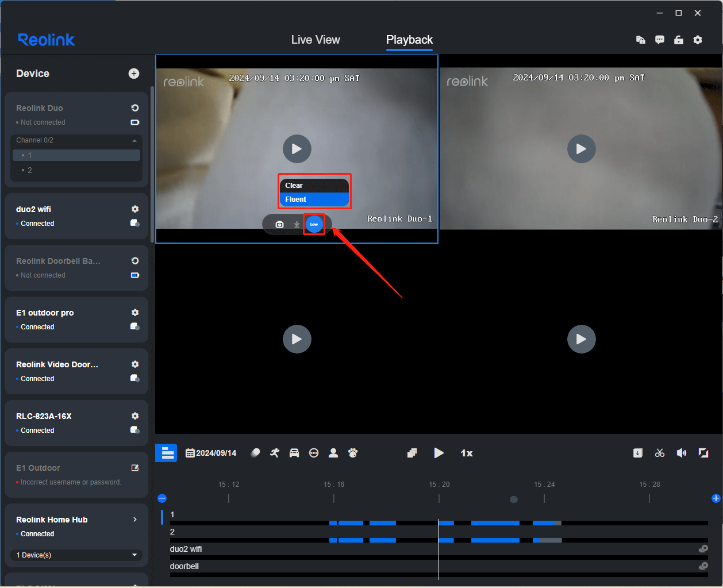Open the multi-screen layout selector

click(412, 453)
